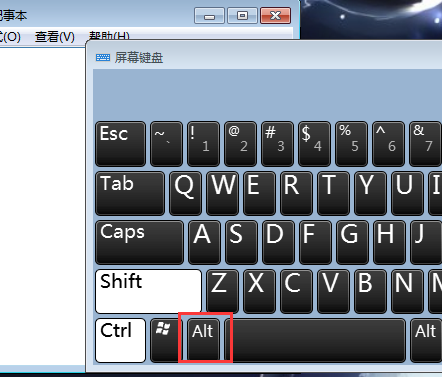This screenshot has width=442, height=377.
Task: Click the Z key
Action: 222,291
